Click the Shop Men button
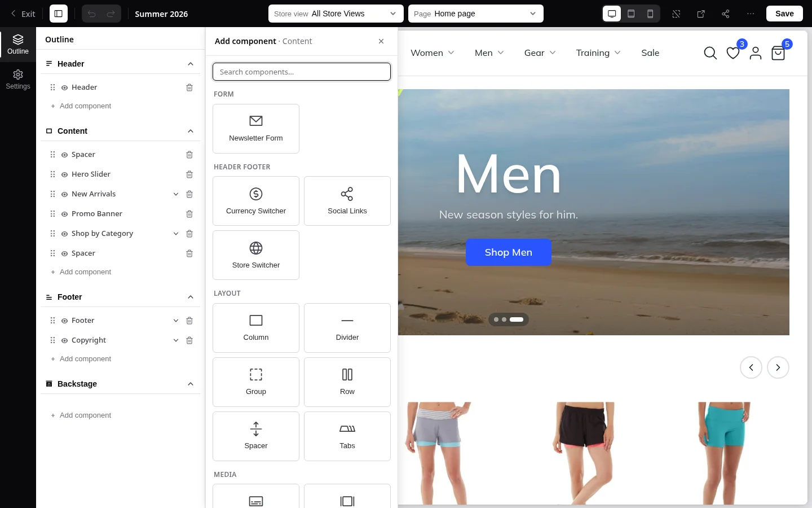 pos(509,252)
